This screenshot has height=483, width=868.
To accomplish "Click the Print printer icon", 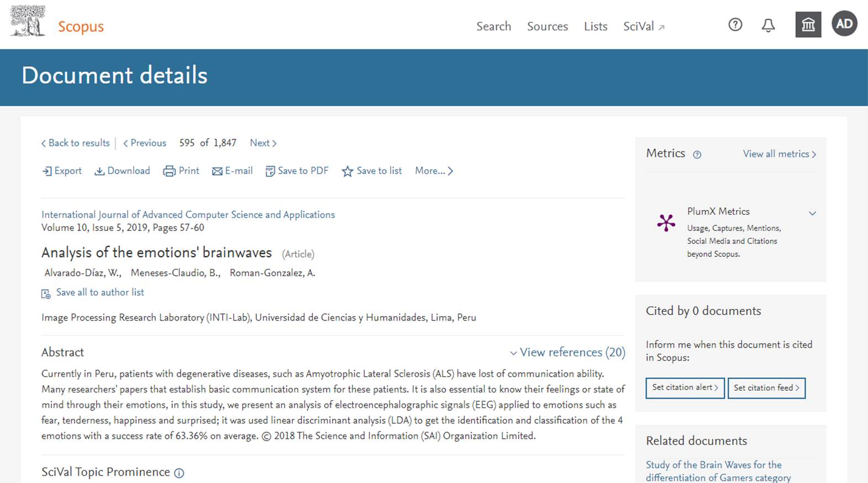I will click(x=169, y=171).
